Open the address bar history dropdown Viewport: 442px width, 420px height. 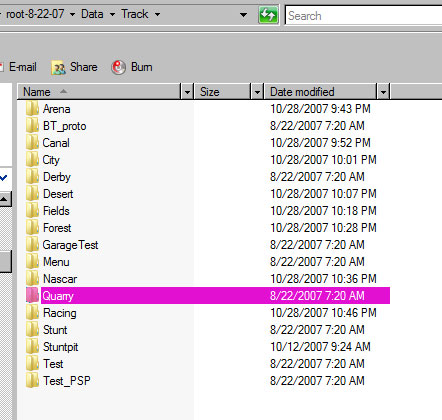click(244, 15)
